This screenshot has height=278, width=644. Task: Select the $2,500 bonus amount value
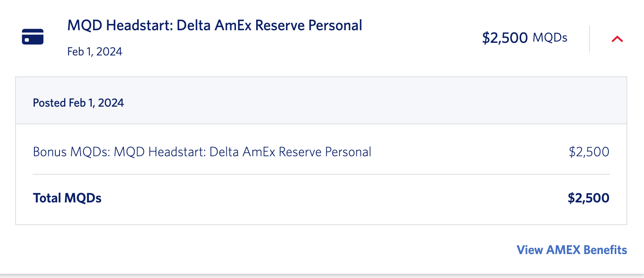point(589,152)
